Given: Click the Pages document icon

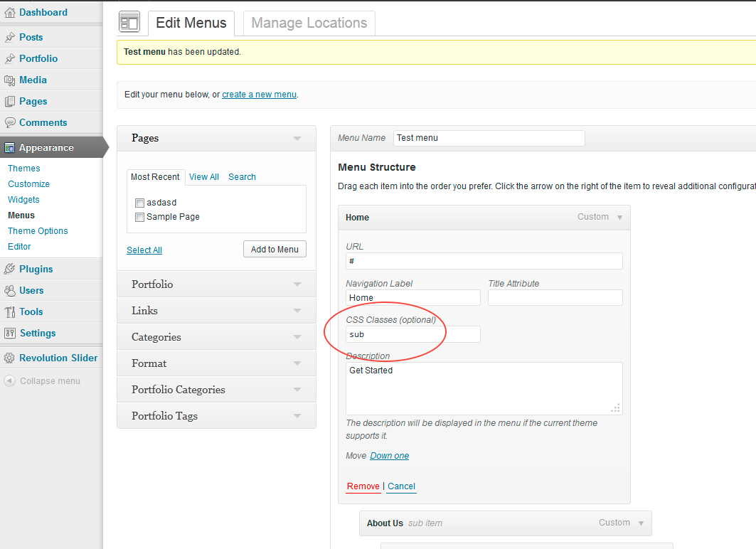Looking at the screenshot, I should (9, 101).
